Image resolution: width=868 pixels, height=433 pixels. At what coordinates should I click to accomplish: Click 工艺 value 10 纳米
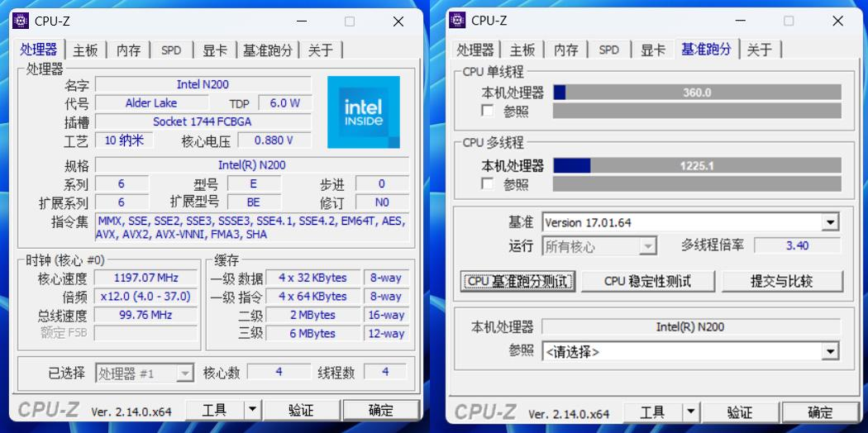(124, 140)
